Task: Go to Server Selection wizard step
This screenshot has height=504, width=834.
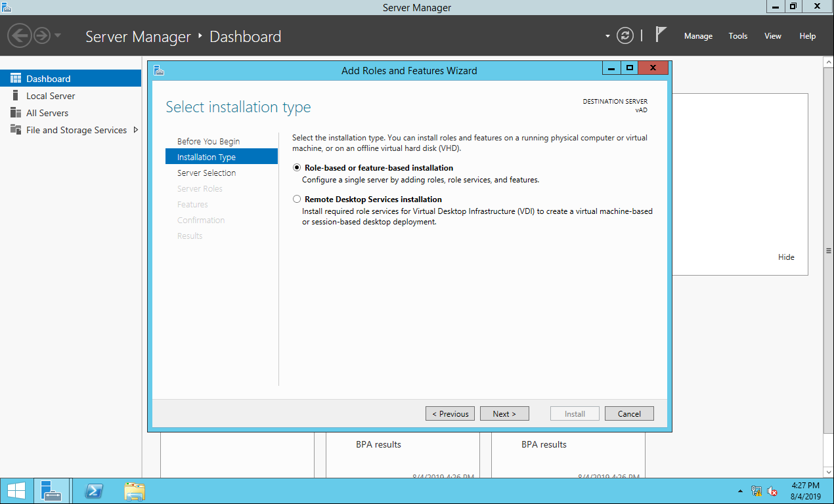Action: 206,173
